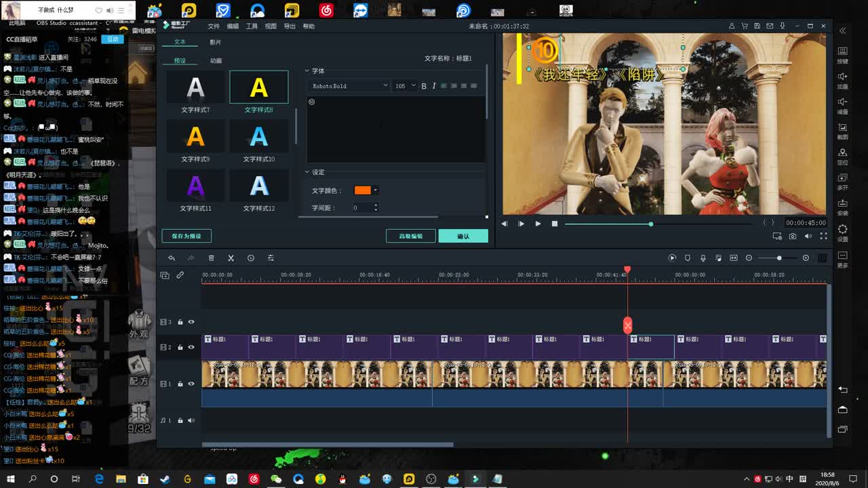Screen dimensions: 868x488
Task: Hide track 2 using its eye icon
Action: pos(191,347)
